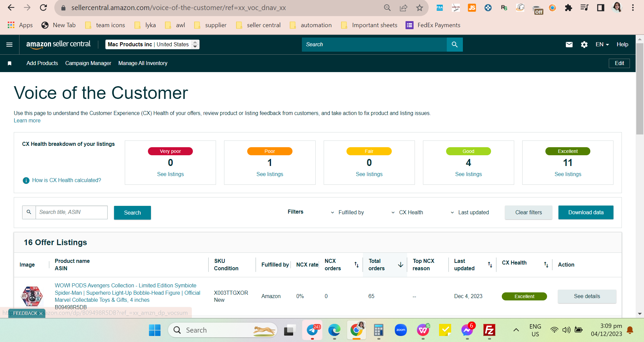This screenshot has height=342, width=644.
Task: Click the WOW! PODS product thumbnail
Action: (x=32, y=296)
